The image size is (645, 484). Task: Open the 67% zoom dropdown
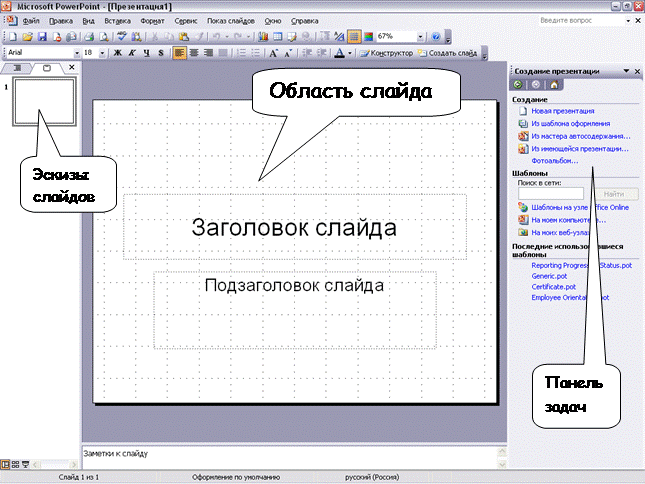420,37
